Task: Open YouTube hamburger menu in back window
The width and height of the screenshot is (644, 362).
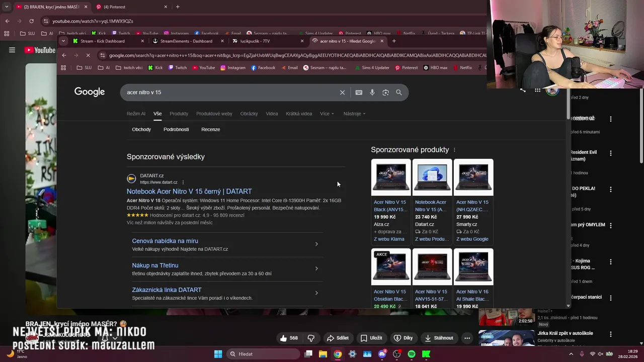Action: [x=12, y=50]
